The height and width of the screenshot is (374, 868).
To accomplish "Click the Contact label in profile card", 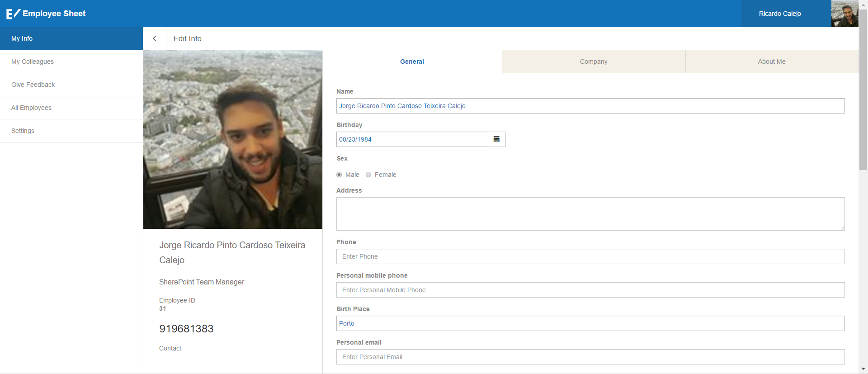I will [x=170, y=348].
